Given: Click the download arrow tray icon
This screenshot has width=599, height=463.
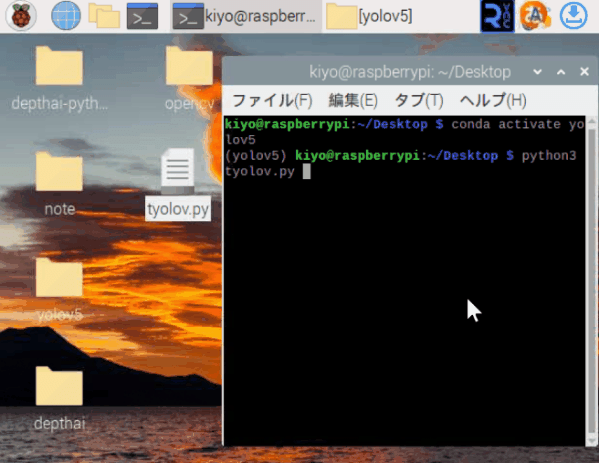Looking at the screenshot, I should pos(573,16).
